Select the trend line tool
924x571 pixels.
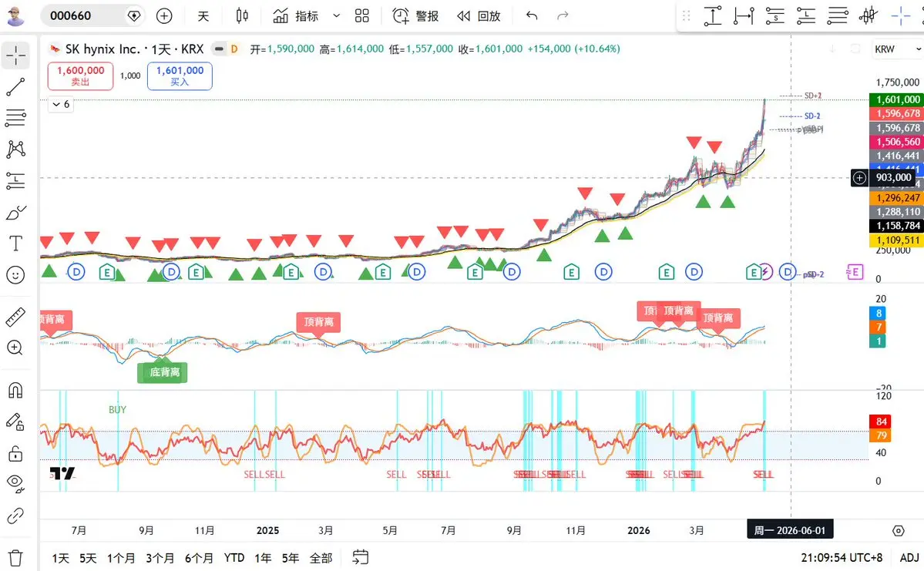pos(16,87)
